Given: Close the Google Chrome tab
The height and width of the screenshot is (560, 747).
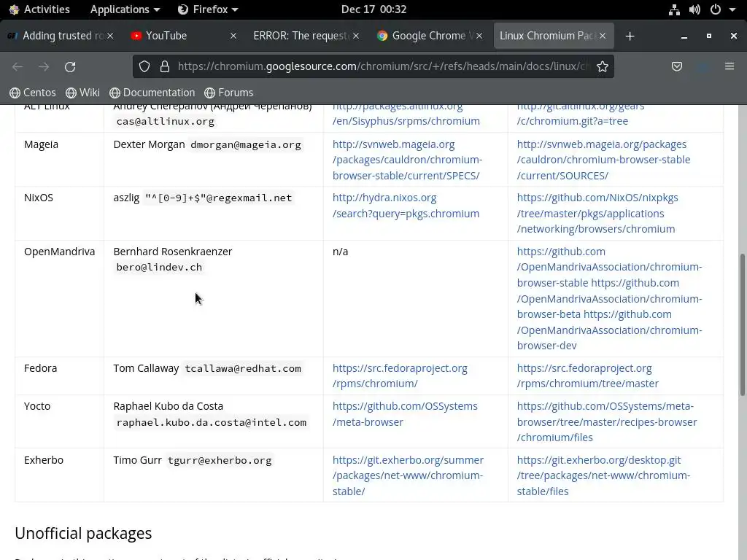Looking at the screenshot, I should (479, 36).
